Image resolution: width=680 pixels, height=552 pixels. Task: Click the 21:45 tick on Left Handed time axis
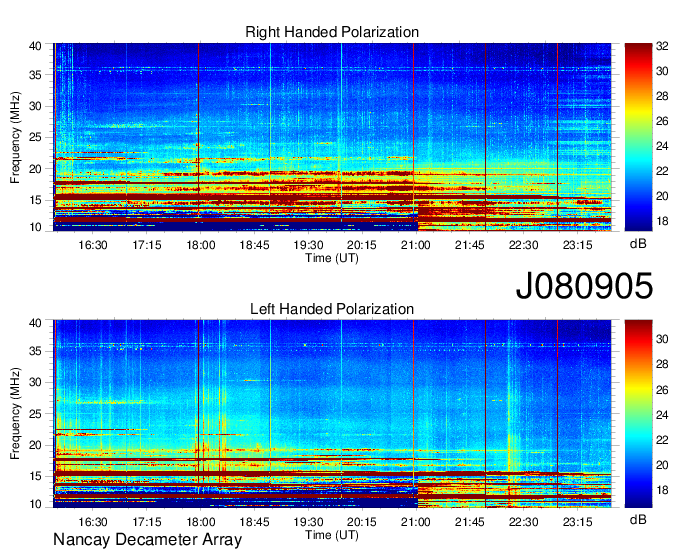point(469,522)
